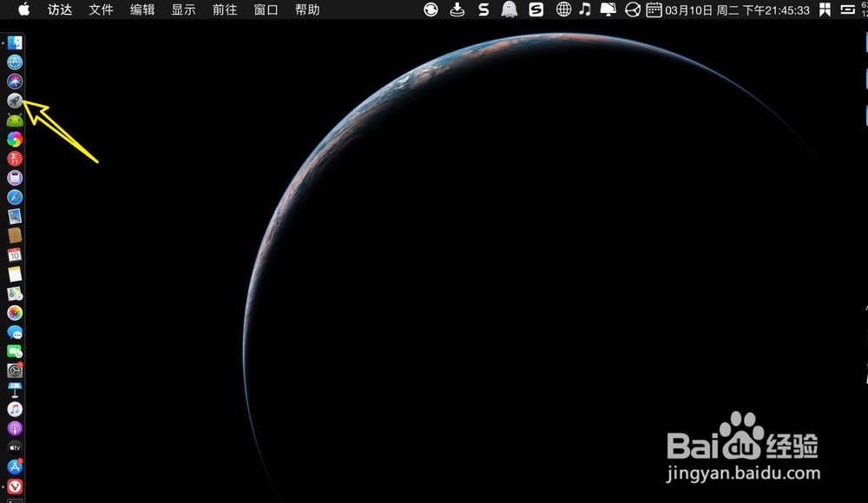Click the bookmark-shaped menu bar icon
The image size is (868, 503).
point(825,10)
